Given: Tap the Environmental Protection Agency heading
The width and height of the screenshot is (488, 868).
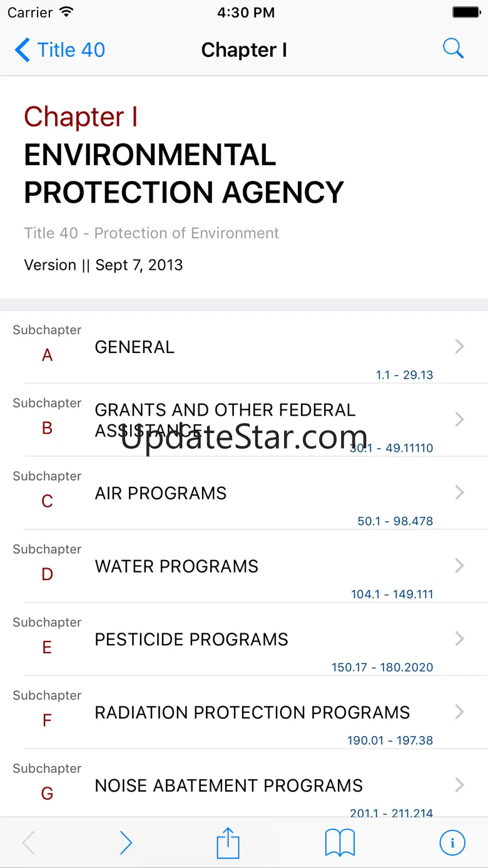Looking at the screenshot, I should pyautogui.click(x=184, y=173).
